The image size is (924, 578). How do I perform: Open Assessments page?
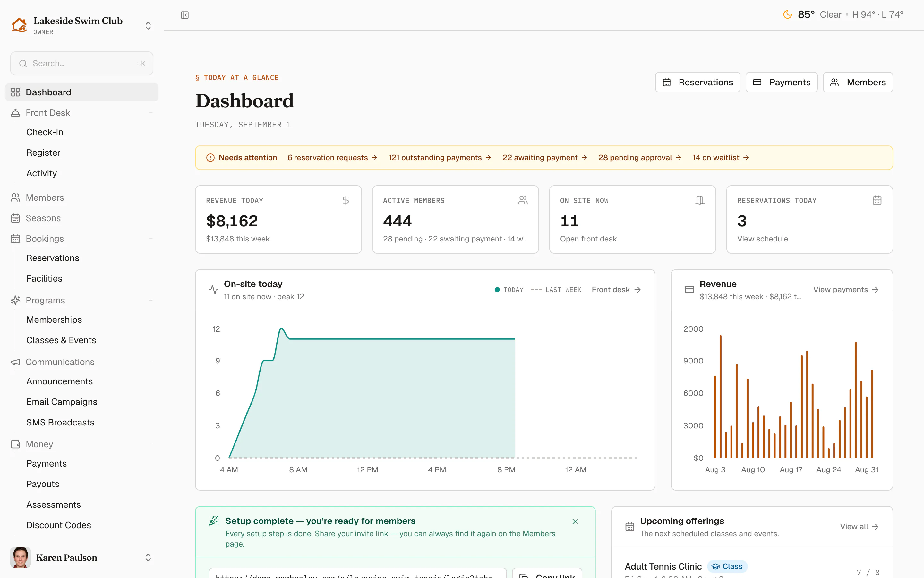[54, 504]
